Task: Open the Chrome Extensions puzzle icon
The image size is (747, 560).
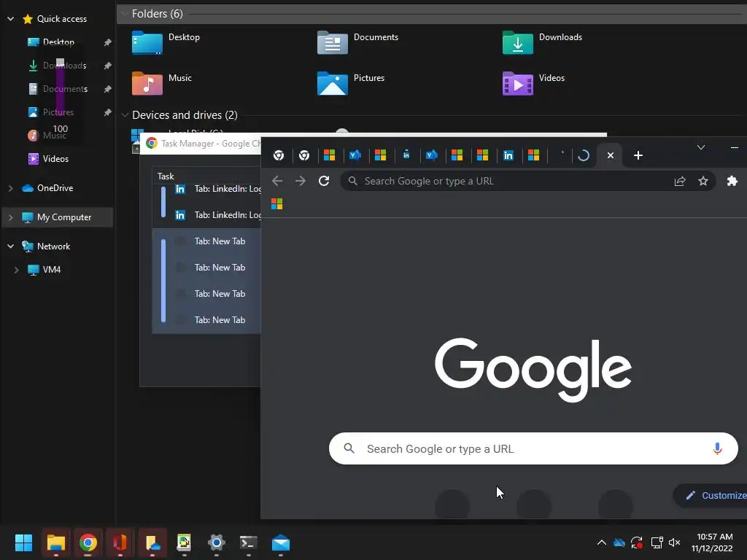Action: pos(732,181)
